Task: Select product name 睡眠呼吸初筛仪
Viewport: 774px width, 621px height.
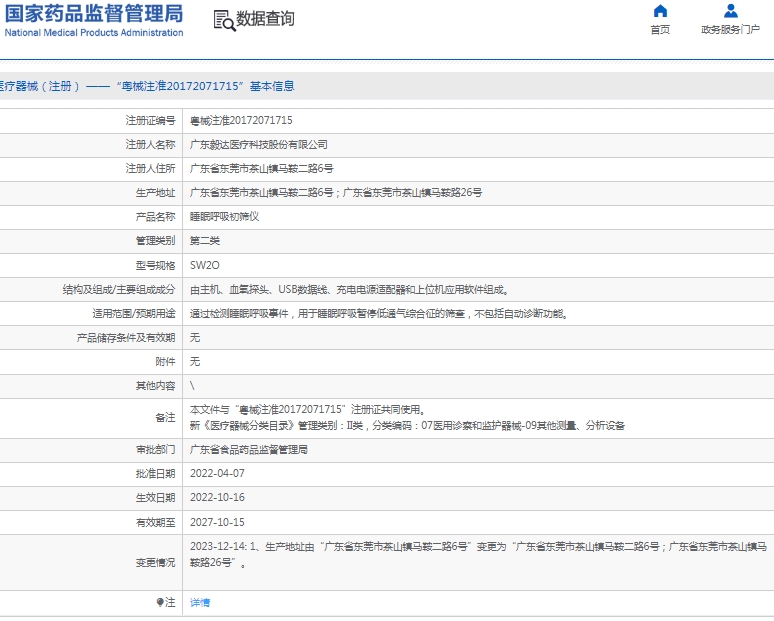Action: [225, 217]
